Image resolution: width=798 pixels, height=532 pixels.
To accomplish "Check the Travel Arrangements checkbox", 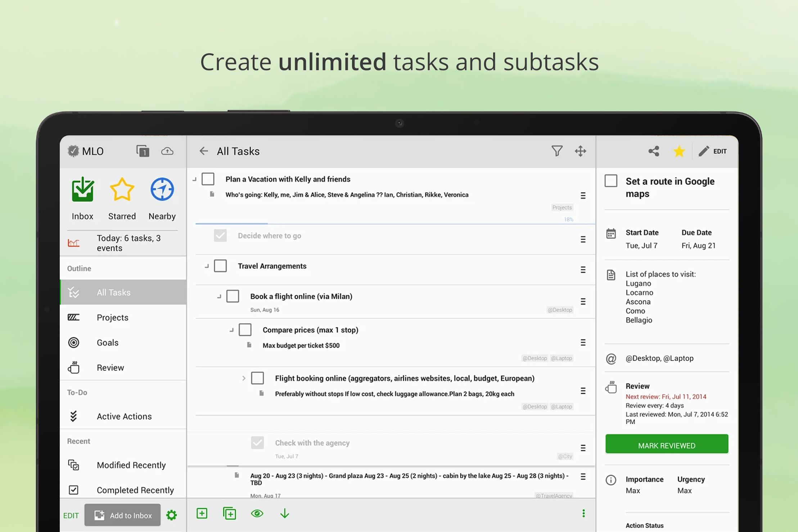I will (220, 266).
